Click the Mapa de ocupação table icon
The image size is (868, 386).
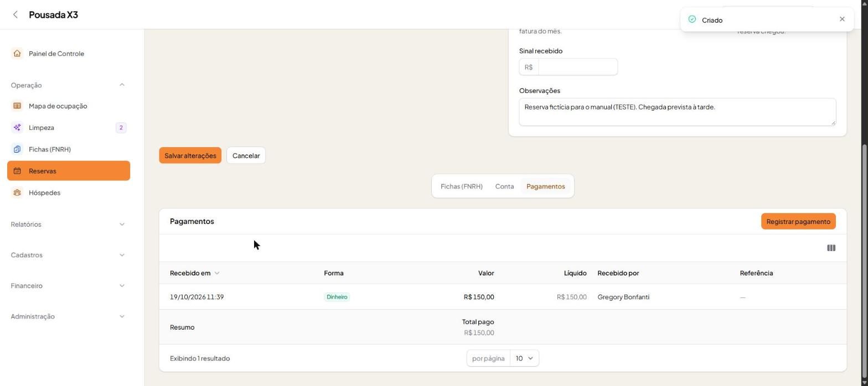pos(17,106)
